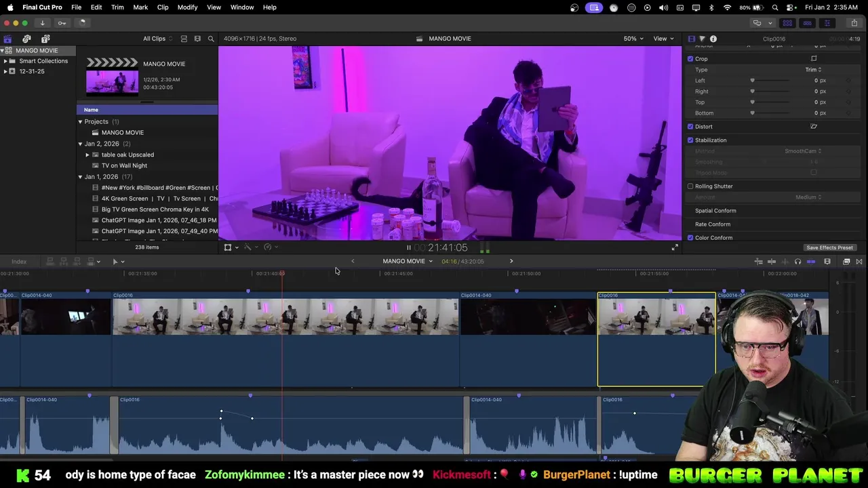868x488 pixels.
Task: Open the Window menu
Action: (242, 7)
